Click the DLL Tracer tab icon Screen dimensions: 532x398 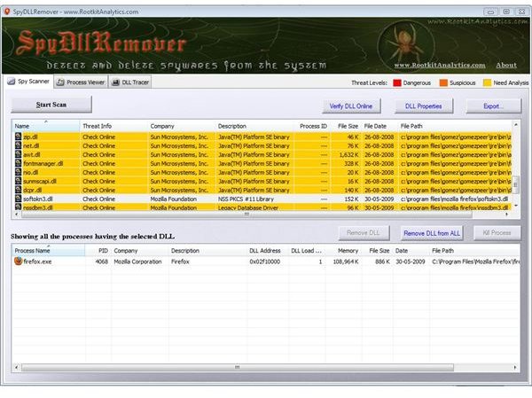[x=115, y=82]
